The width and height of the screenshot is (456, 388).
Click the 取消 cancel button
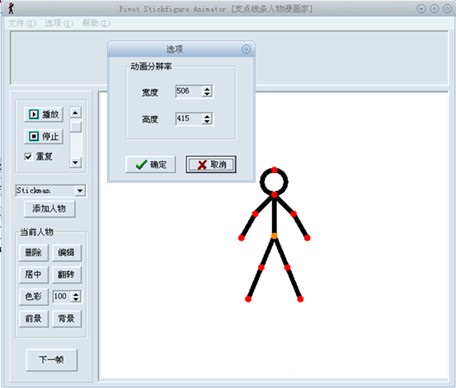[211, 164]
